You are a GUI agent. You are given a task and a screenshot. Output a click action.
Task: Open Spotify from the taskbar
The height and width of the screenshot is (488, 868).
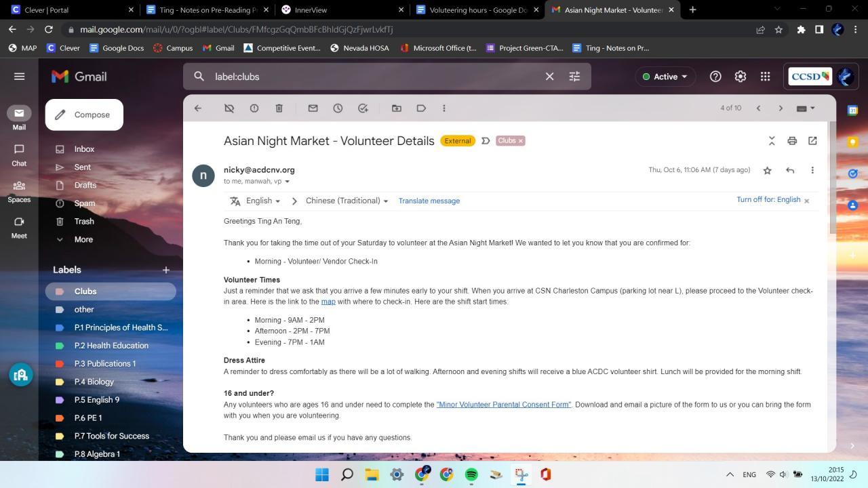point(471,474)
